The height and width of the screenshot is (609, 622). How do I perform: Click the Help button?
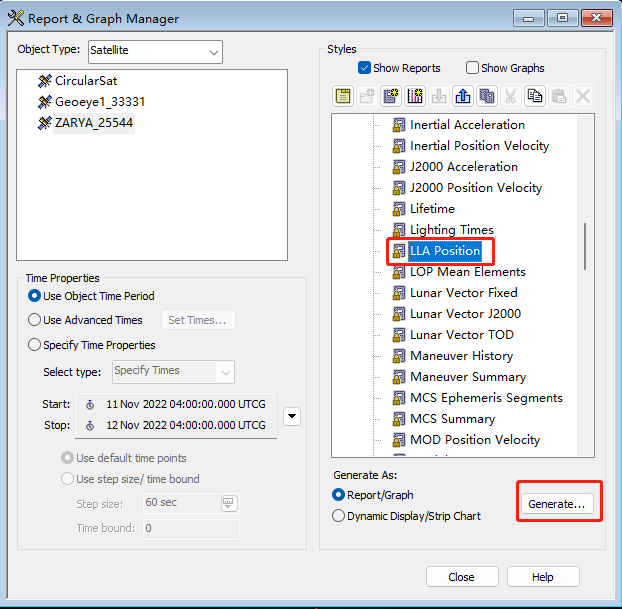(543, 577)
